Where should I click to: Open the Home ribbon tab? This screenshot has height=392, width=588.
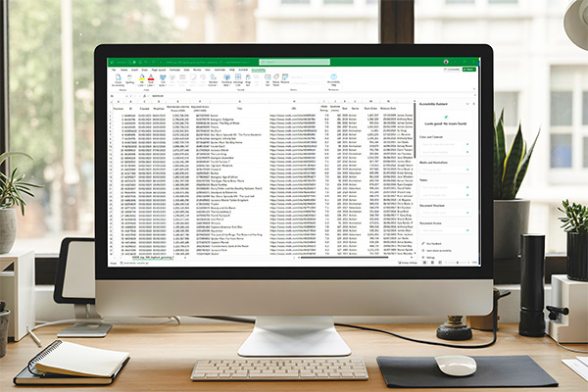124,71
